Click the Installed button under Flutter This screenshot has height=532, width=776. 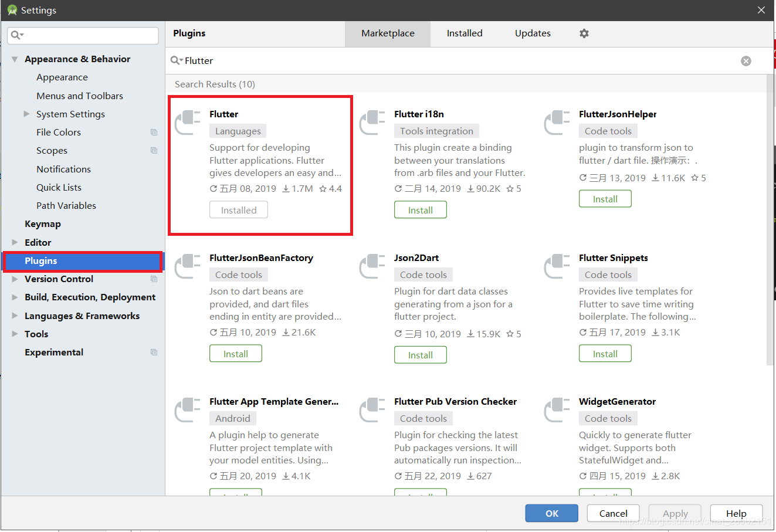click(239, 210)
